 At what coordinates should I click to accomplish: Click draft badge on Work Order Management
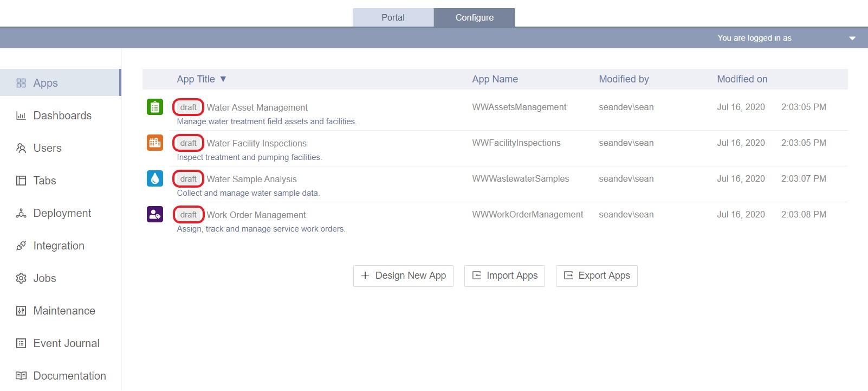[x=188, y=215]
